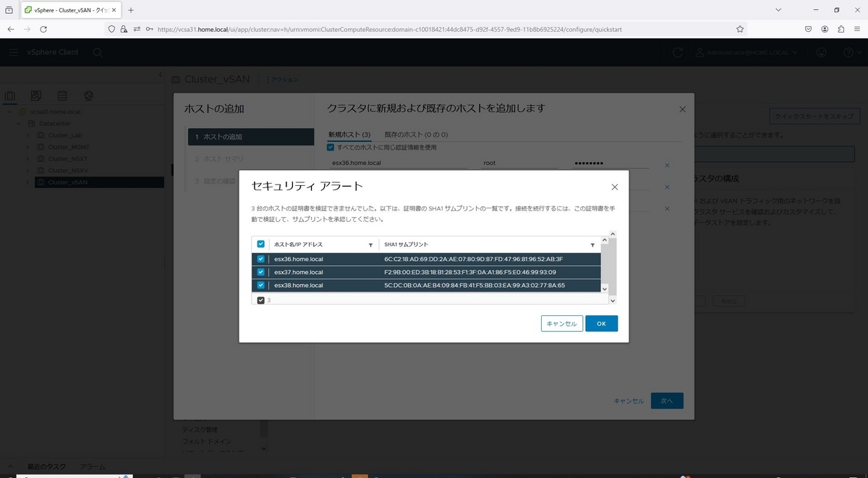Open the help question-mark menu

pos(851,52)
